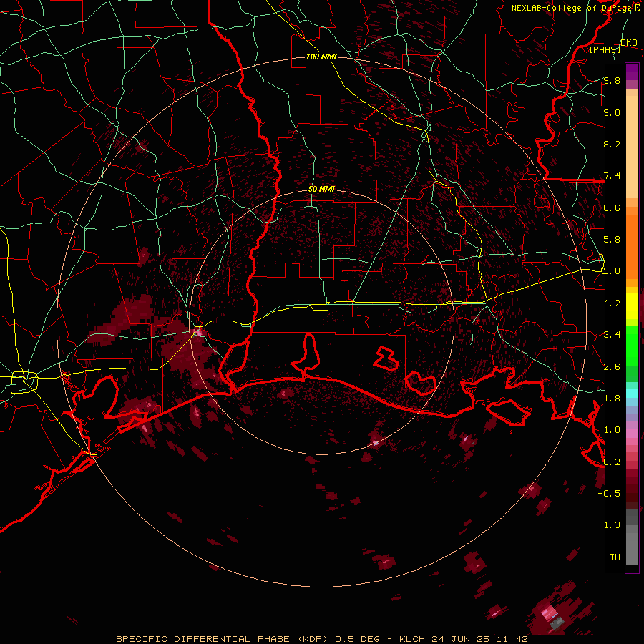The width and height of the screenshot is (644, 644).
Task: Click the 3.4 value on color scale
Action: point(612,335)
